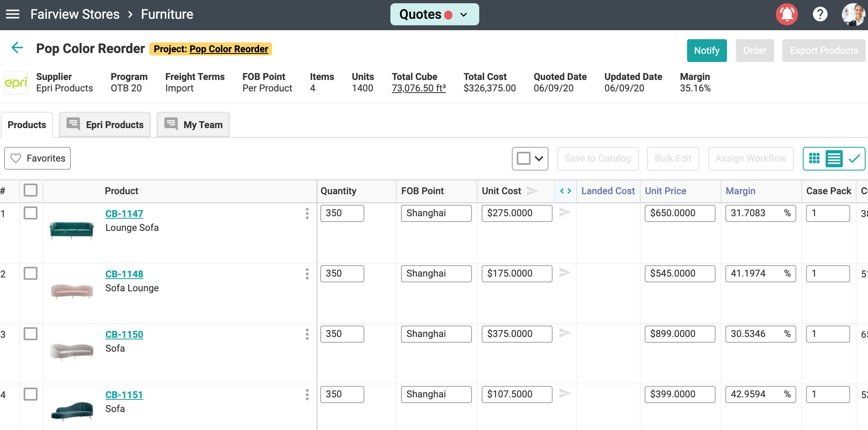Click the back arrow beside Pop Color Reorder
The width and height of the screenshot is (868, 430).
click(17, 48)
